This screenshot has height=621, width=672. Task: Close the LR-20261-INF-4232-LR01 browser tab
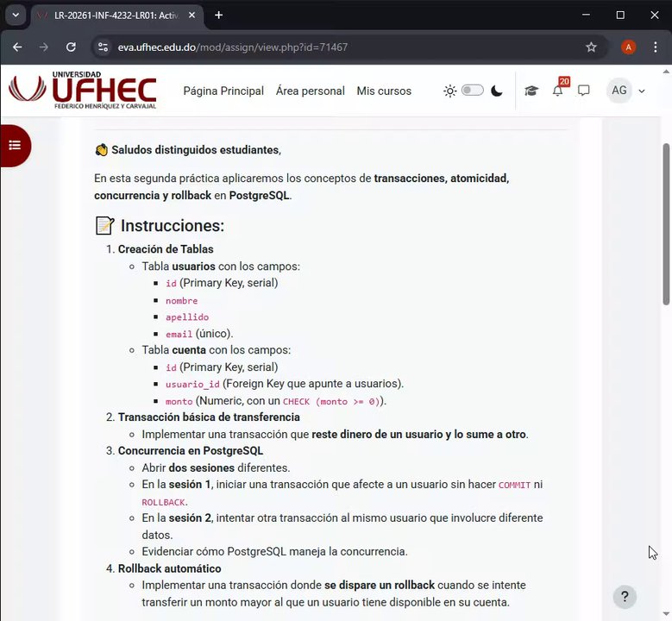(192, 15)
